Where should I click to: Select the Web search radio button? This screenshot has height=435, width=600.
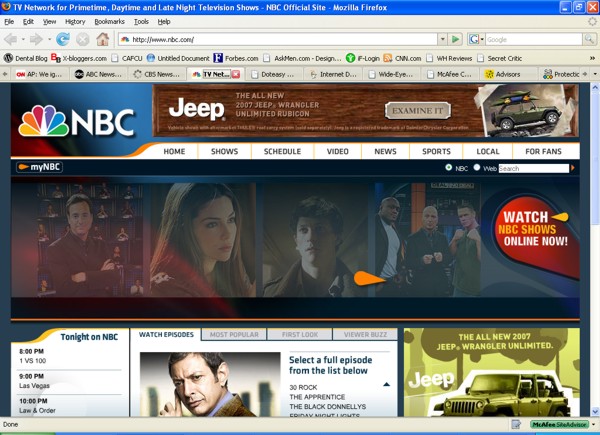[477, 168]
